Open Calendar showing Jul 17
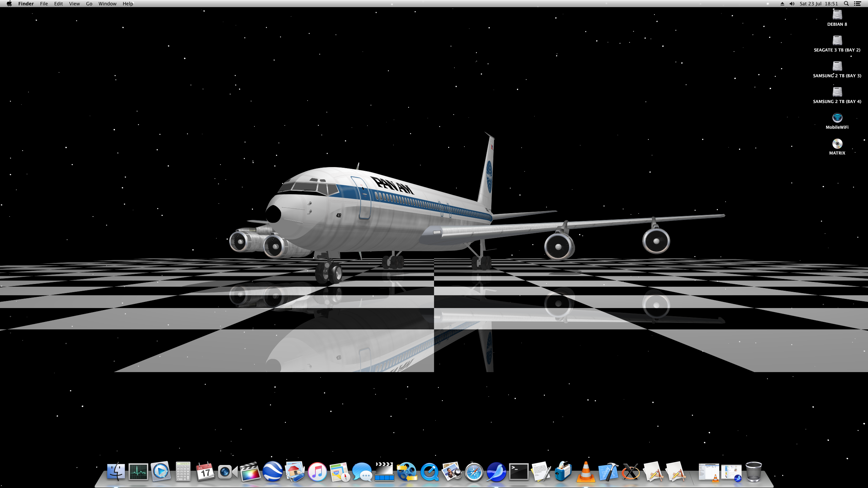868x488 pixels. (x=205, y=471)
